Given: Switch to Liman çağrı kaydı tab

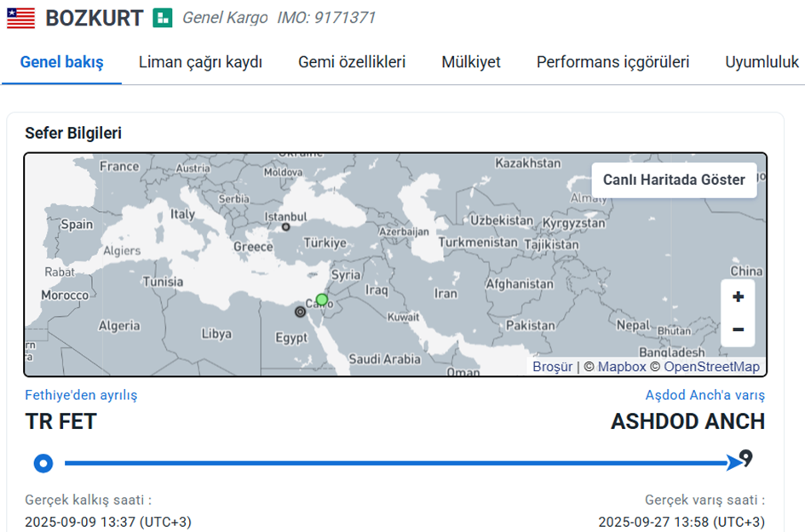Looking at the screenshot, I should pos(200,62).
